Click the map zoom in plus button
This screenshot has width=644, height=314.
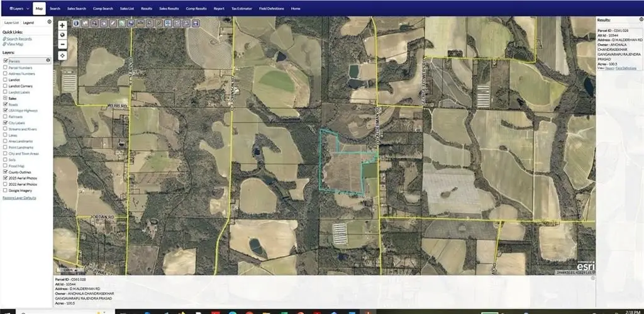62,25
